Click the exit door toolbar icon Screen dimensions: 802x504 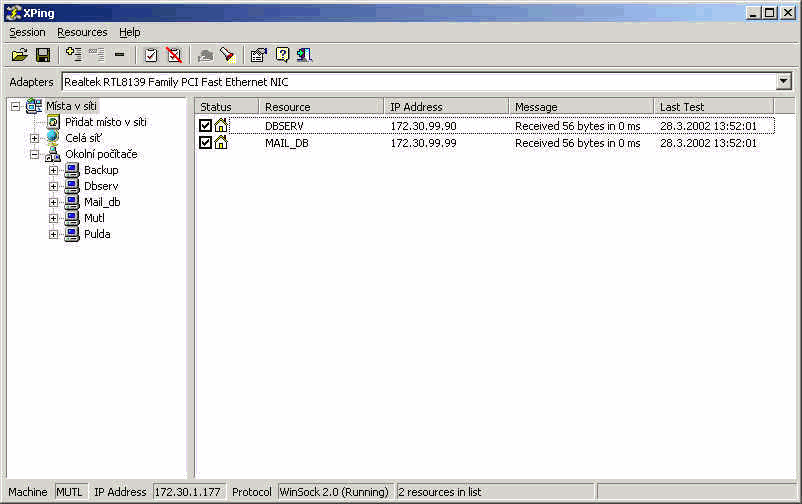point(304,55)
